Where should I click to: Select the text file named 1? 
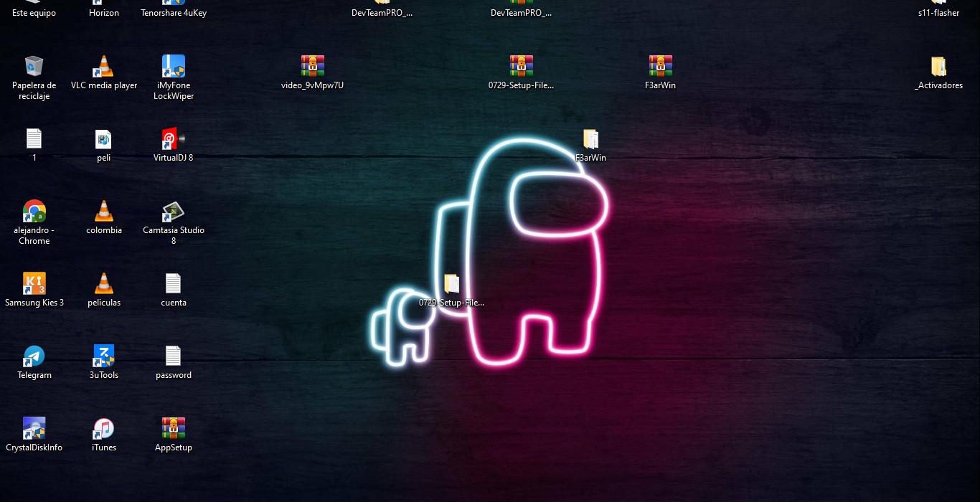tap(34, 139)
